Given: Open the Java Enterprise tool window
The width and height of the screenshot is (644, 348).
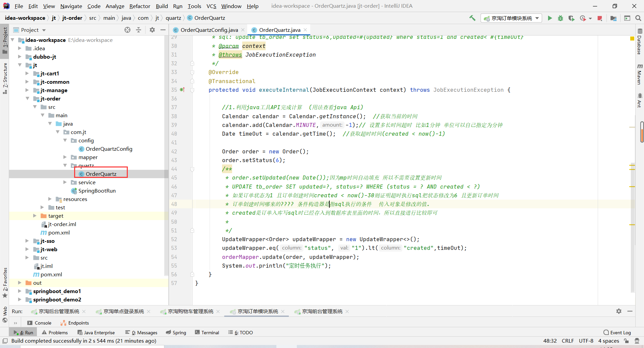Looking at the screenshot, I should click(96, 333).
